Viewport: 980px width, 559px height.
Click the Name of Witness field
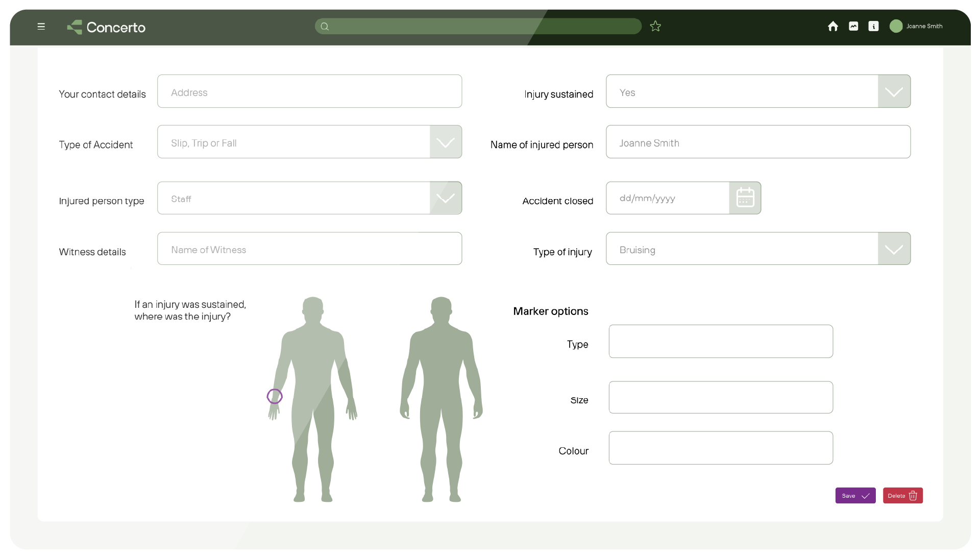pos(310,249)
